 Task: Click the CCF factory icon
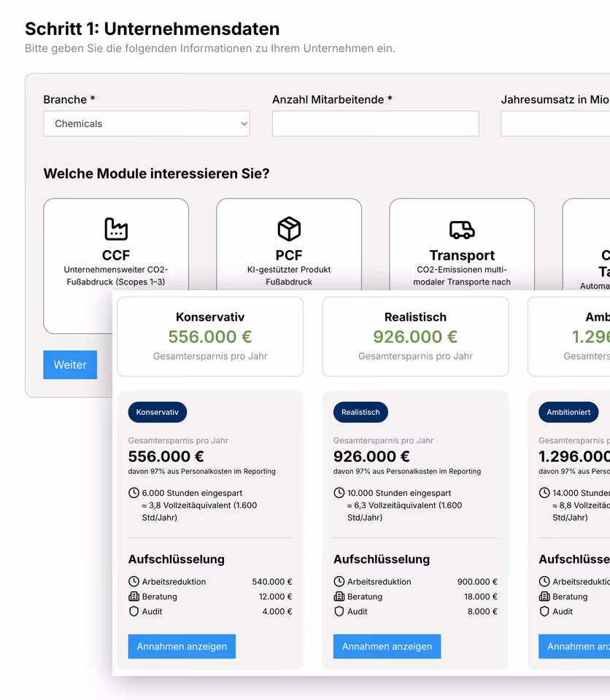116,229
